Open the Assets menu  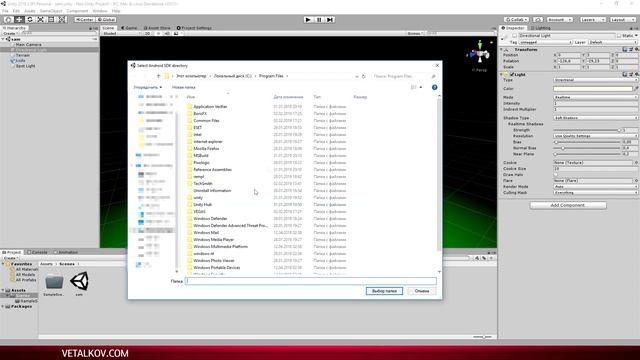click(29, 11)
